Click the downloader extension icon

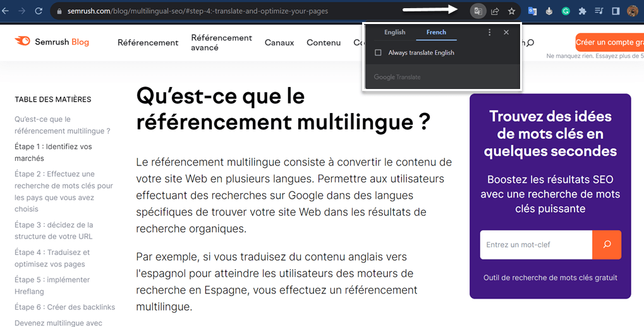click(x=549, y=11)
